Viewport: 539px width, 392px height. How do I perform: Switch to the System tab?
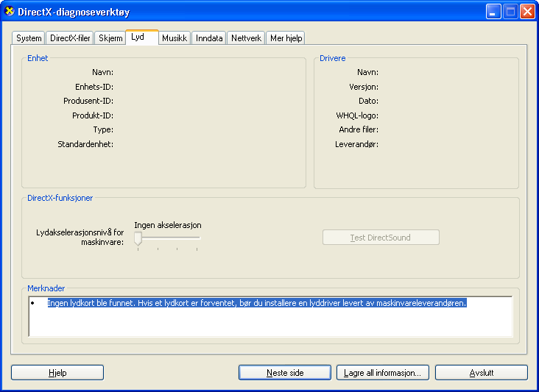click(29, 38)
